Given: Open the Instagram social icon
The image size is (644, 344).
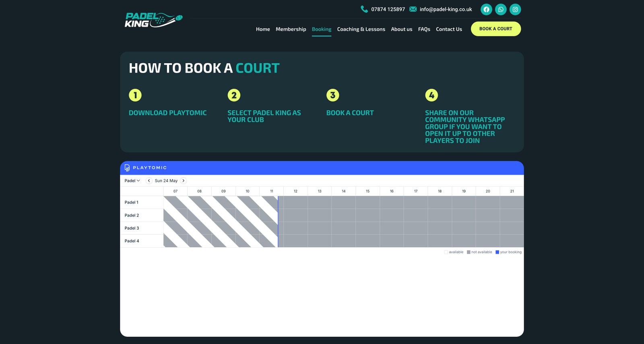Looking at the screenshot, I should pyautogui.click(x=515, y=9).
